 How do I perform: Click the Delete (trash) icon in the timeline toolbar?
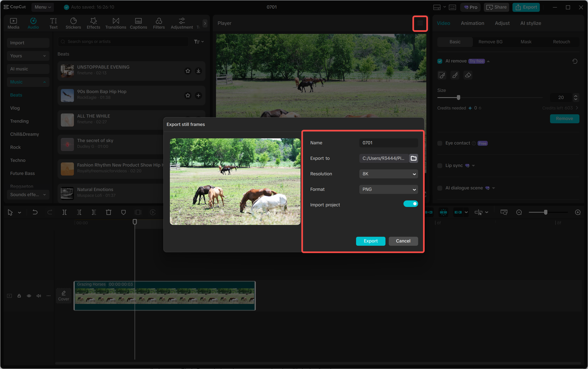[109, 212]
